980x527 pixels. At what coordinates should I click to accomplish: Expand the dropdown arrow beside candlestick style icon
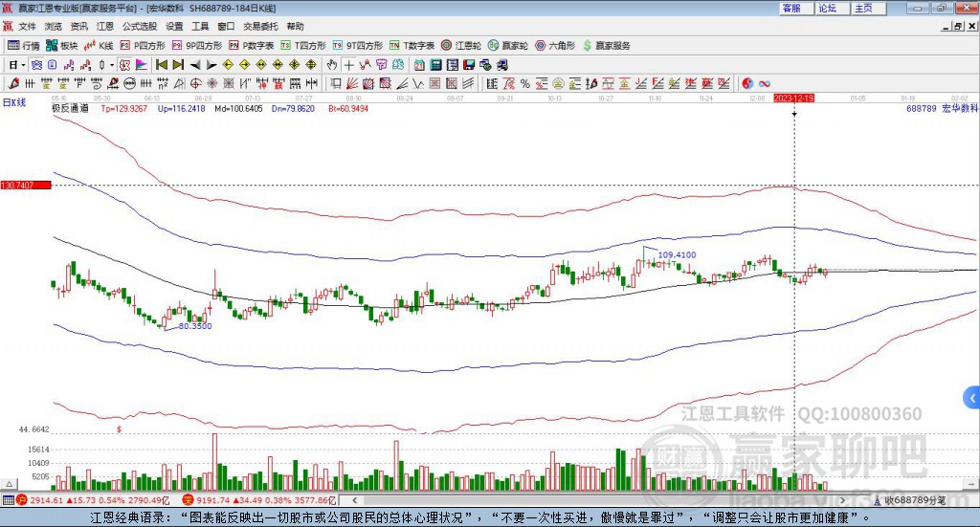coord(112,65)
